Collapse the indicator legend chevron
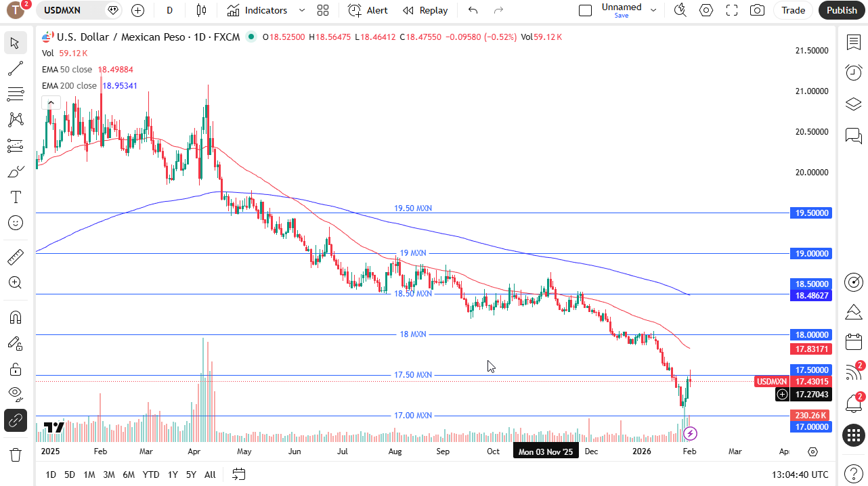The width and height of the screenshot is (868, 486). (51, 103)
